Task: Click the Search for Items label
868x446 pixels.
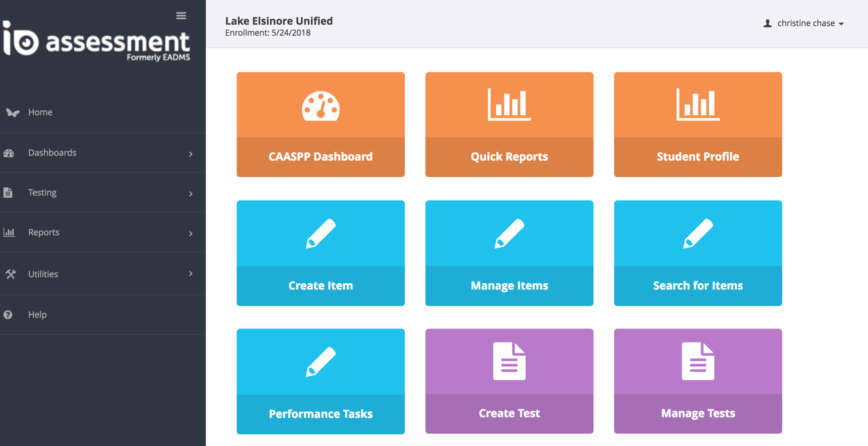Action: (698, 286)
